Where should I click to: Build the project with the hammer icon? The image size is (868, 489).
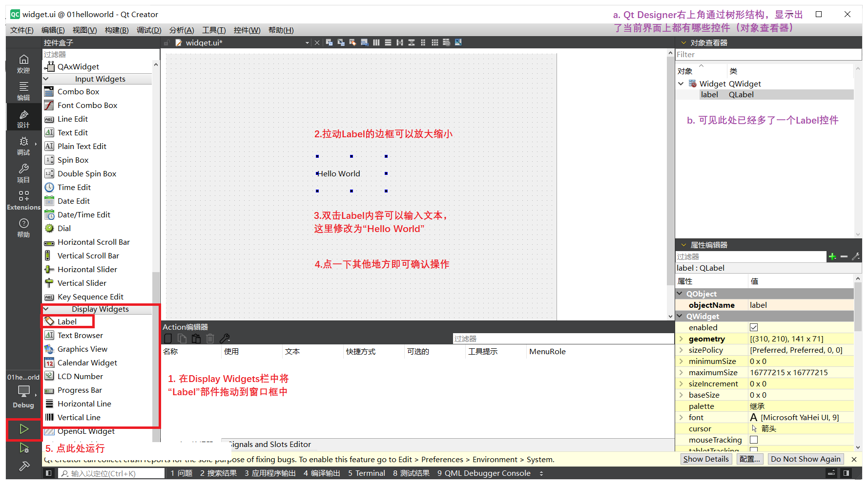(24, 466)
